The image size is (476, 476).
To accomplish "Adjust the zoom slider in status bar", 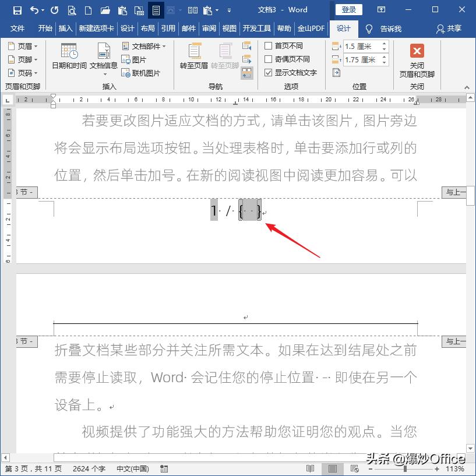I will [x=402, y=468].
